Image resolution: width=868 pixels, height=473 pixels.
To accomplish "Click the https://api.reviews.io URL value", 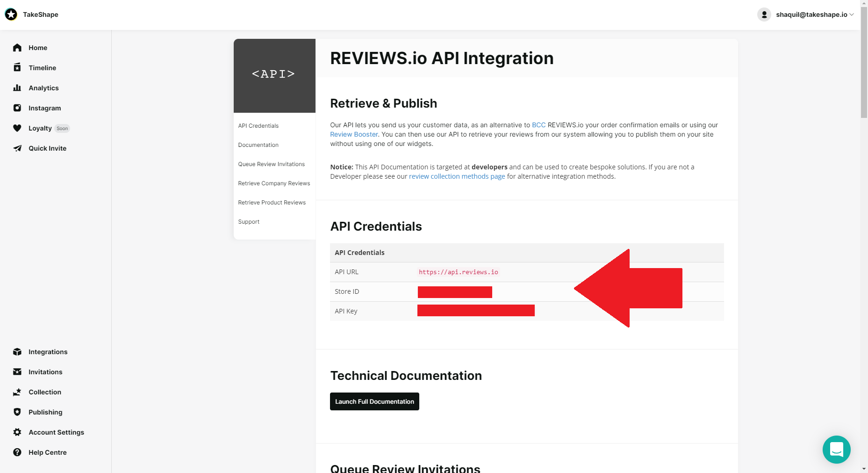I will (458, 272).
